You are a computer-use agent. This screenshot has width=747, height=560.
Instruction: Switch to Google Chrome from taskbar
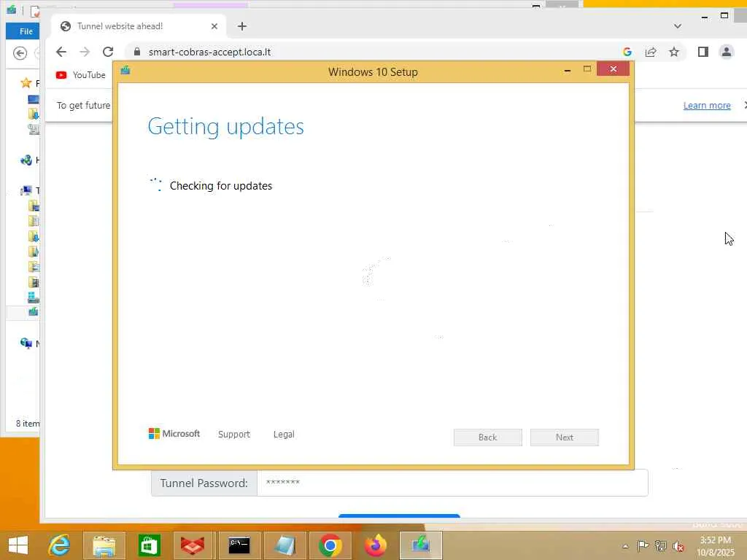pos(330,545)
